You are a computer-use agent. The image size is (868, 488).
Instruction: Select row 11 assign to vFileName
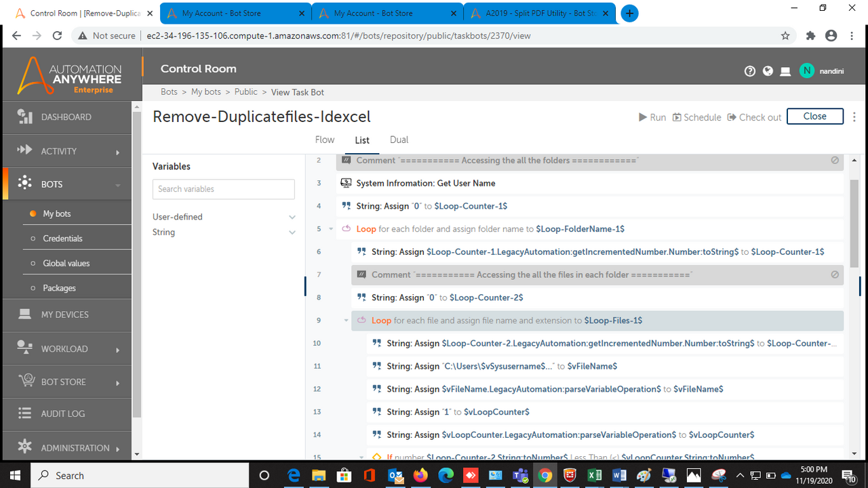click(605, 366)
